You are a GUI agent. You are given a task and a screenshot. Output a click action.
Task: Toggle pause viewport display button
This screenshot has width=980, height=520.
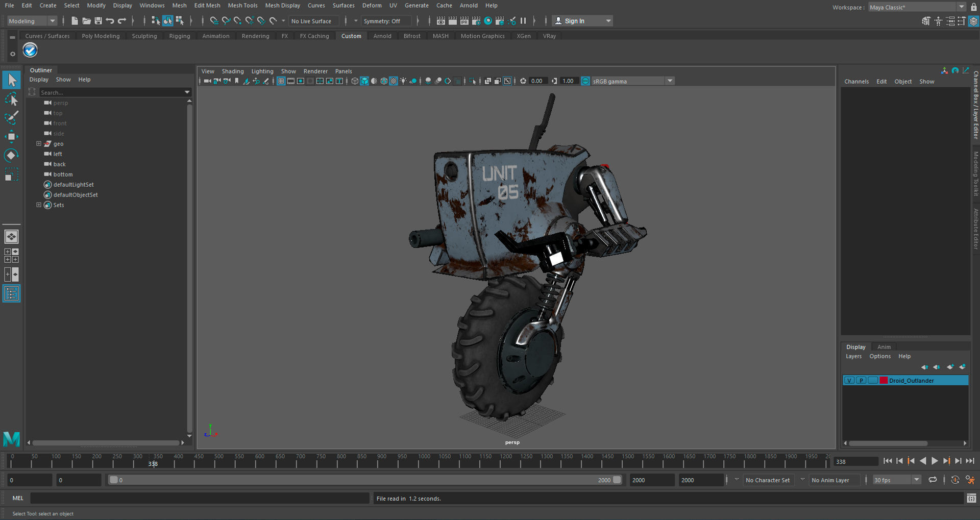(x=523, y=21)
